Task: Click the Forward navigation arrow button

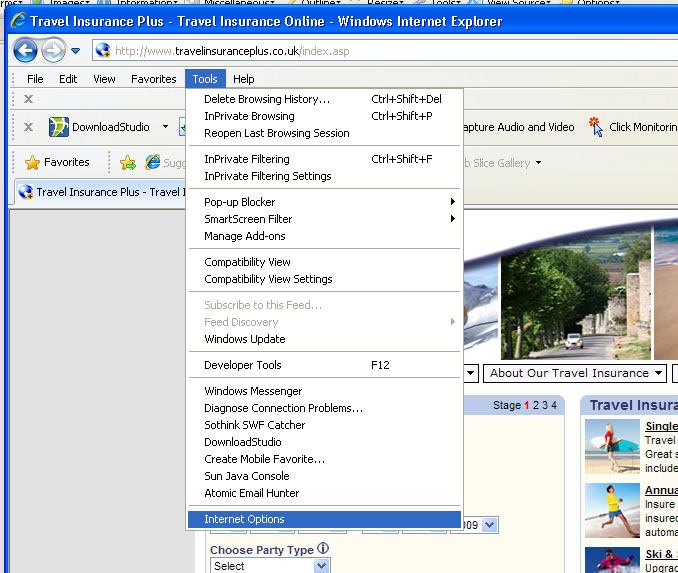Action: click(x=54, y=51)
